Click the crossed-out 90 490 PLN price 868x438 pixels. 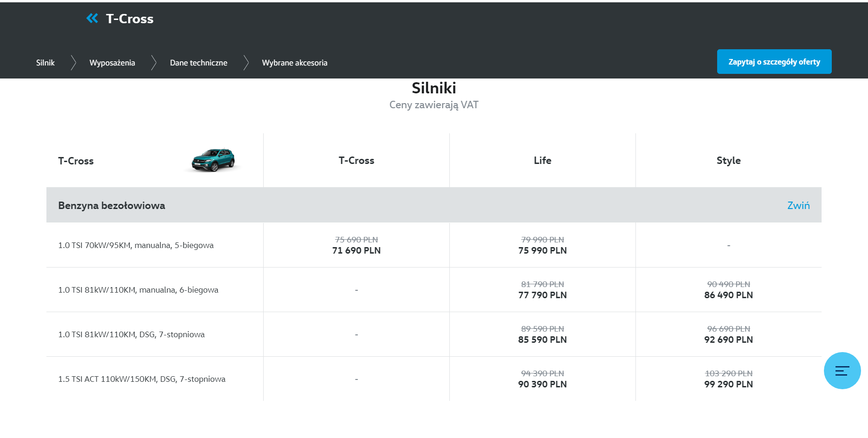pyautogui.click(x=729, y=284)
